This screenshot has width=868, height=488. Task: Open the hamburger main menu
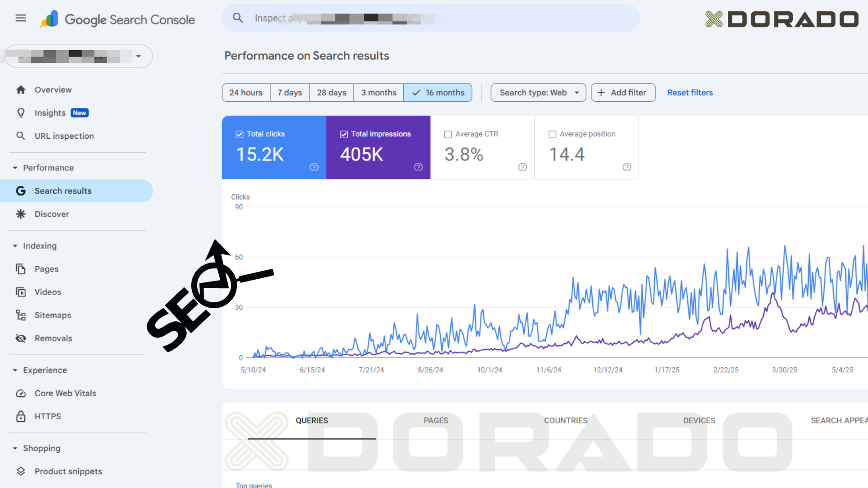[21, 18]
